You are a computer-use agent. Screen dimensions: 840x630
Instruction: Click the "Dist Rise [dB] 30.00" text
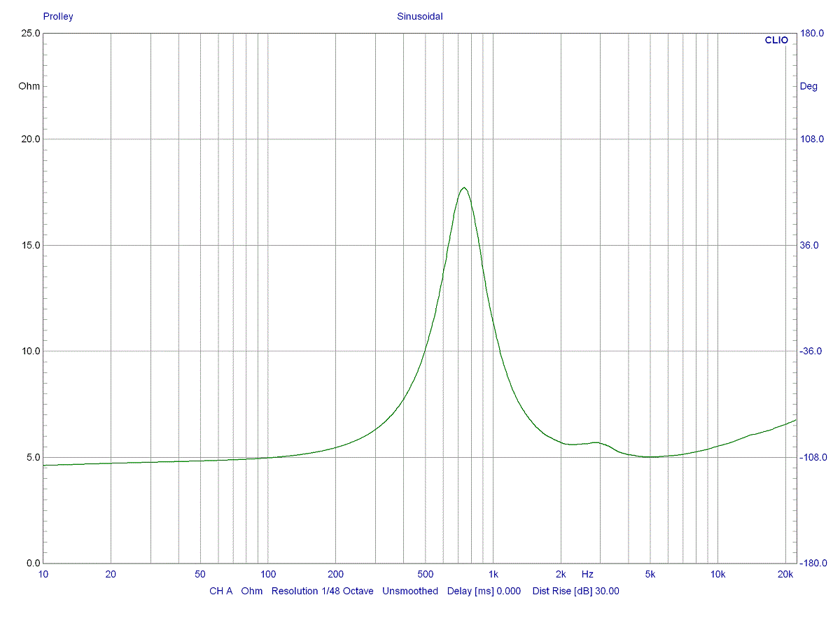pos(576,591)
